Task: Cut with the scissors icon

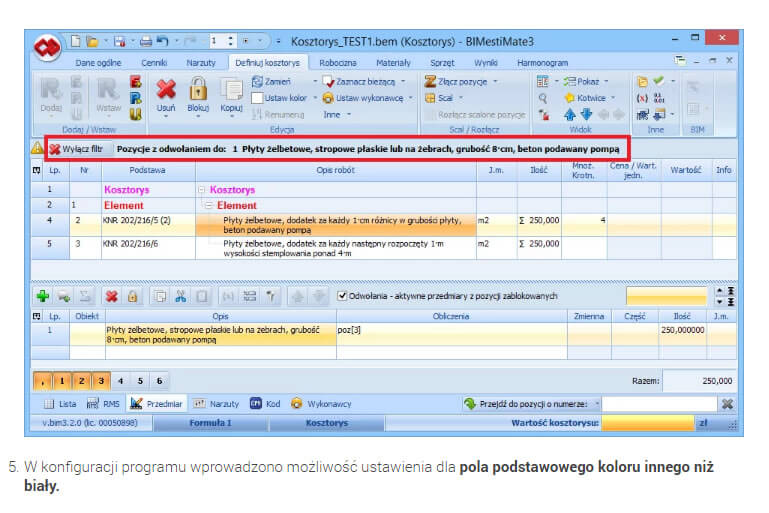Action: (x=181, y=296)
